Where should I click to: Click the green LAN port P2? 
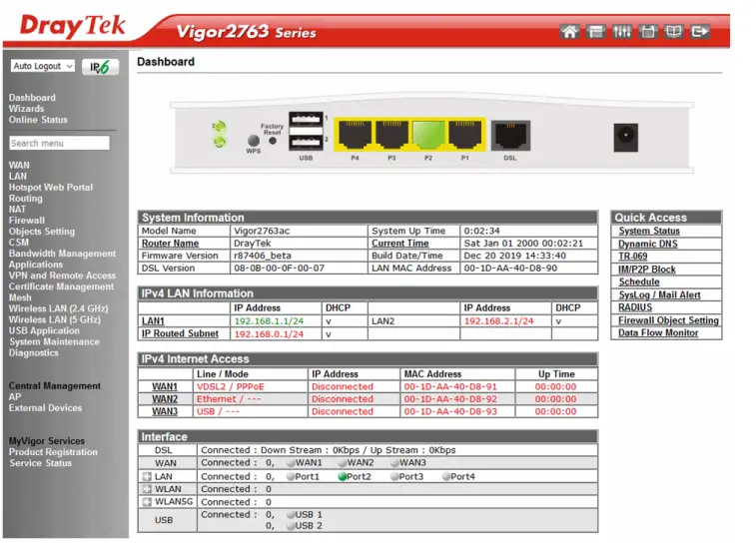click(428, 134)
